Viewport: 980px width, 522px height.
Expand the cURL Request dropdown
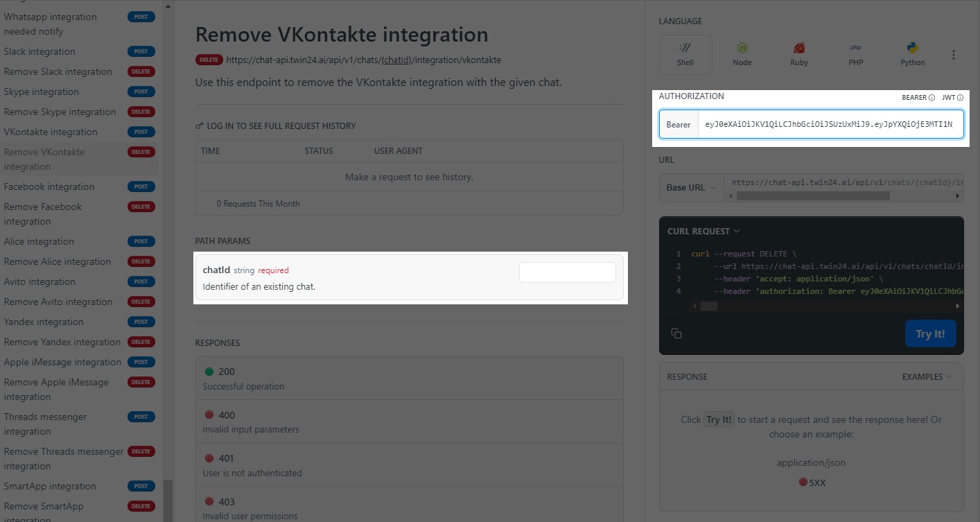coord(703,231)
